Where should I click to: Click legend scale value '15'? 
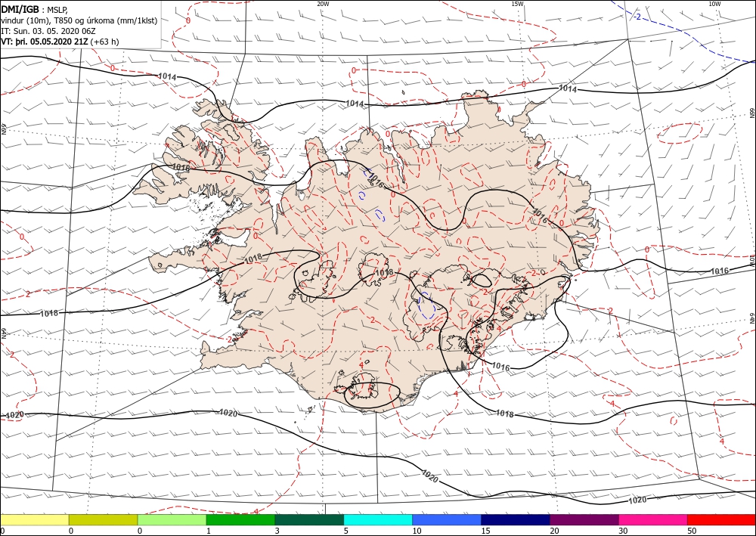tap(485, 531)
